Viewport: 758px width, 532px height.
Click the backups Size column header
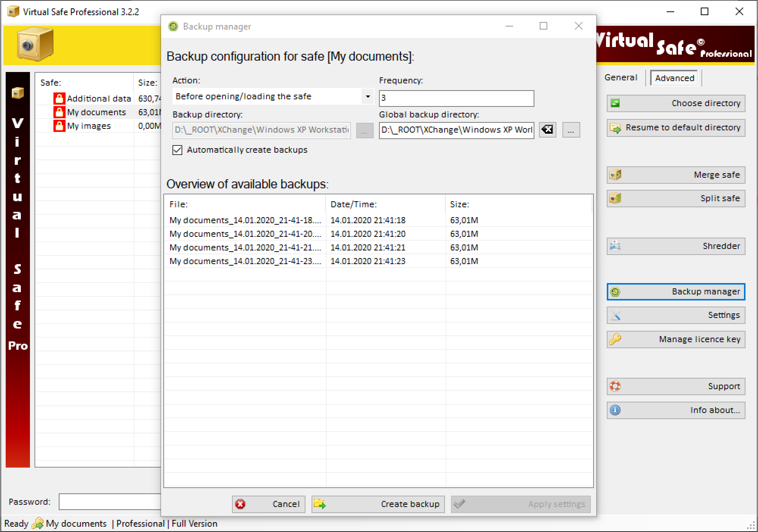pyautogui.click(x=518, y=204)
